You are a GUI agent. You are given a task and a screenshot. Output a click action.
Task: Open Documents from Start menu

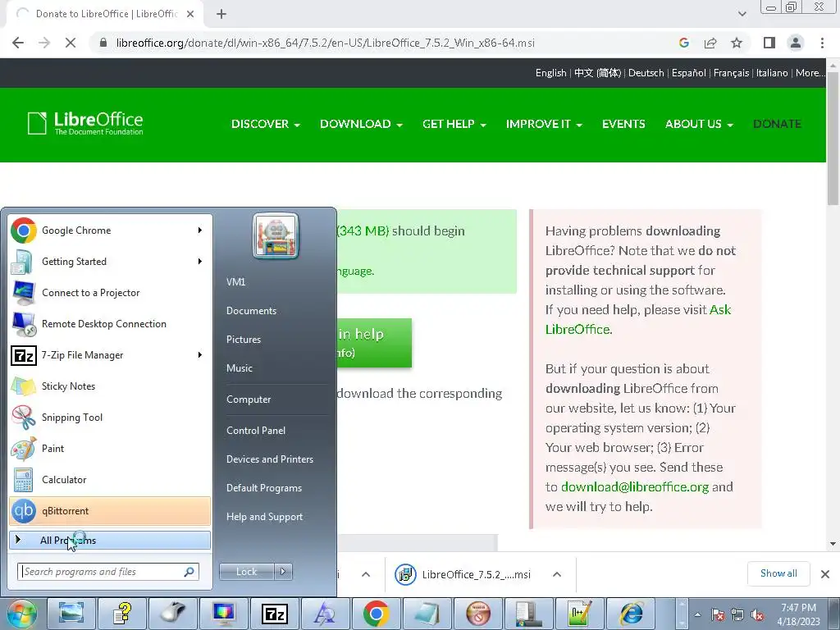pos(251,311)
